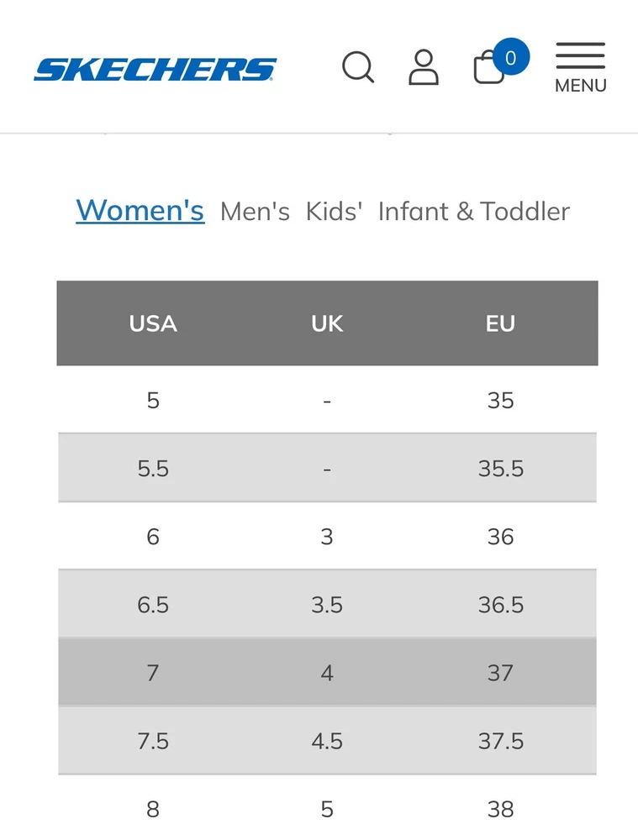Open the shopping bag icon

click(489, 69)
